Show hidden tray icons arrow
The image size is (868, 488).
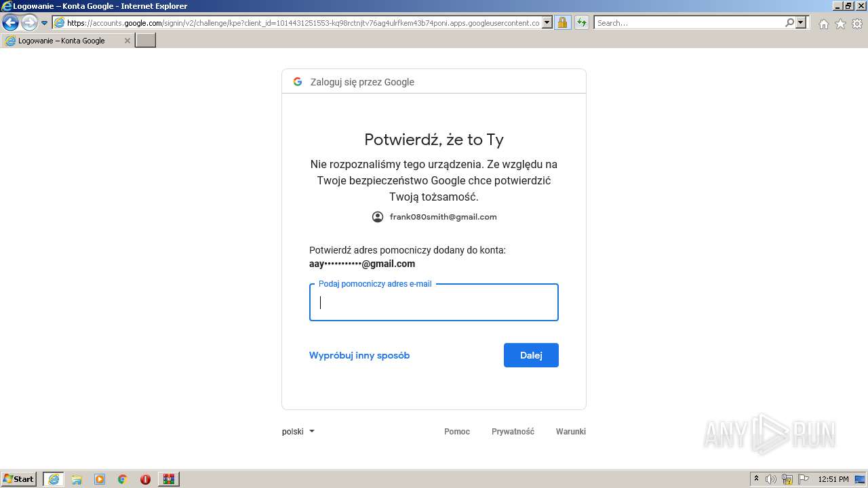click(x=757, y=479)
